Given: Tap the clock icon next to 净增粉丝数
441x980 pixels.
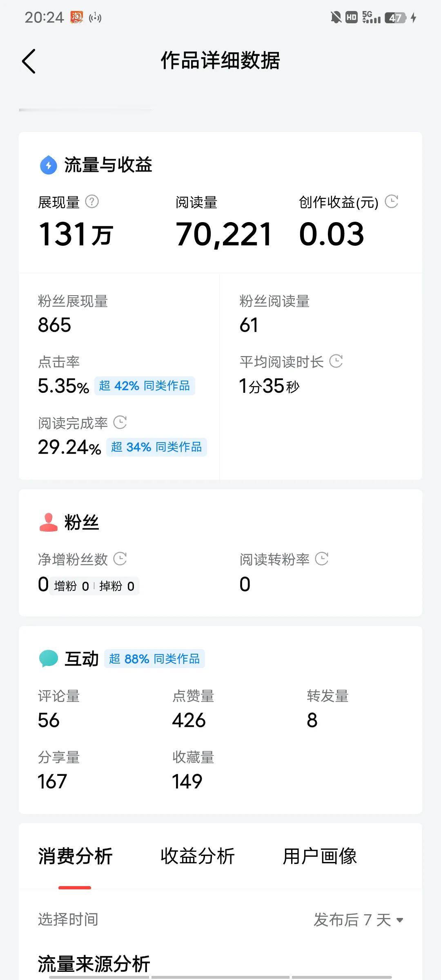Looking at the screenshot, I should [x=120, y=559].
